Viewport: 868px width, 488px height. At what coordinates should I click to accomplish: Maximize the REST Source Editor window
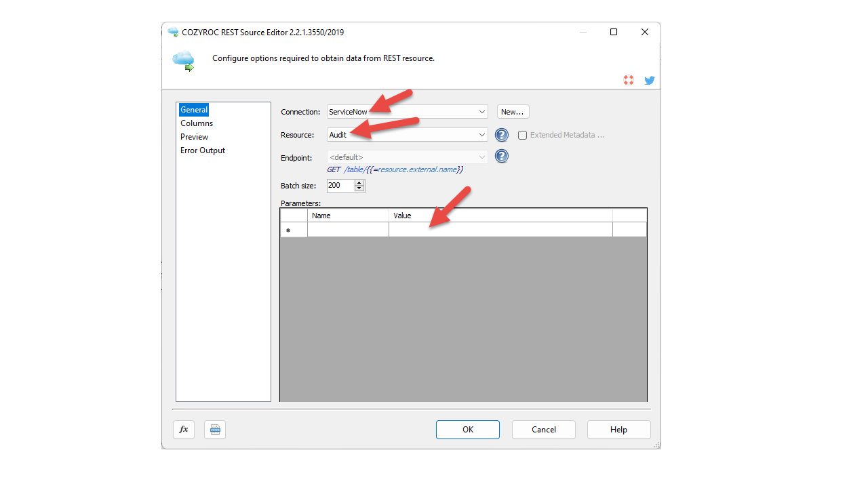click(614, 32)
